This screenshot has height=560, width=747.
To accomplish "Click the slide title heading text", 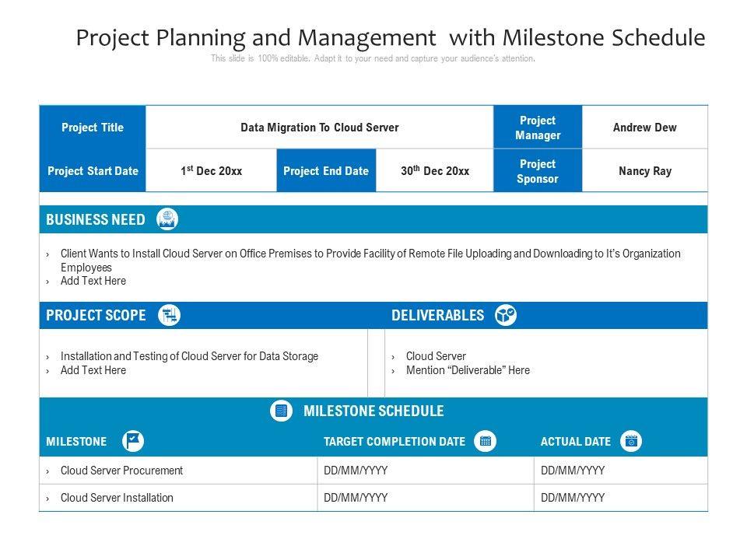I will point(391,38).
